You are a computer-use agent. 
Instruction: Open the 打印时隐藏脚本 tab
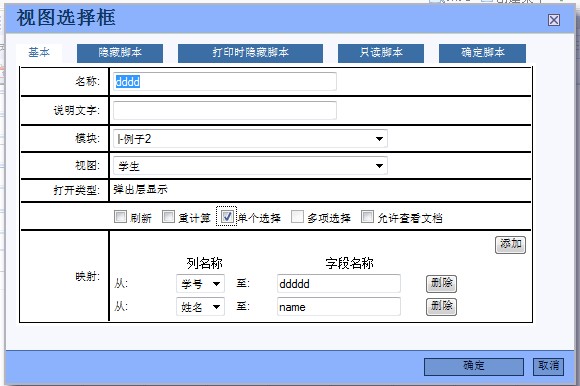[250, 53]
